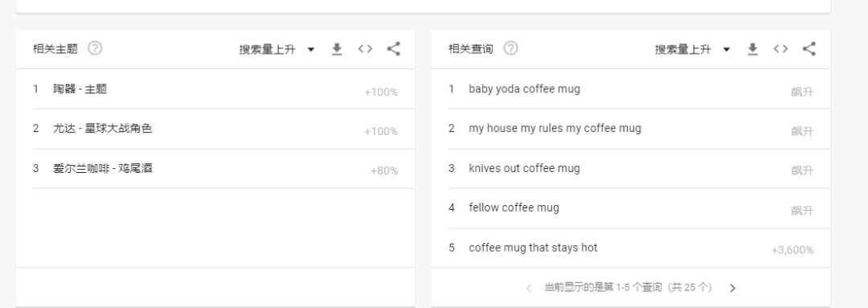Image resolution: width=868 pixels, height=308 pixels.
Task: Download related queries data as CSV
Action: coord(752,49)
